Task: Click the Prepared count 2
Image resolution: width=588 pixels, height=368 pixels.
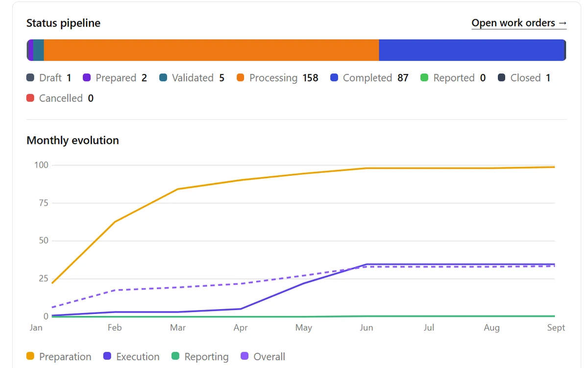Action: click(144, 78)
